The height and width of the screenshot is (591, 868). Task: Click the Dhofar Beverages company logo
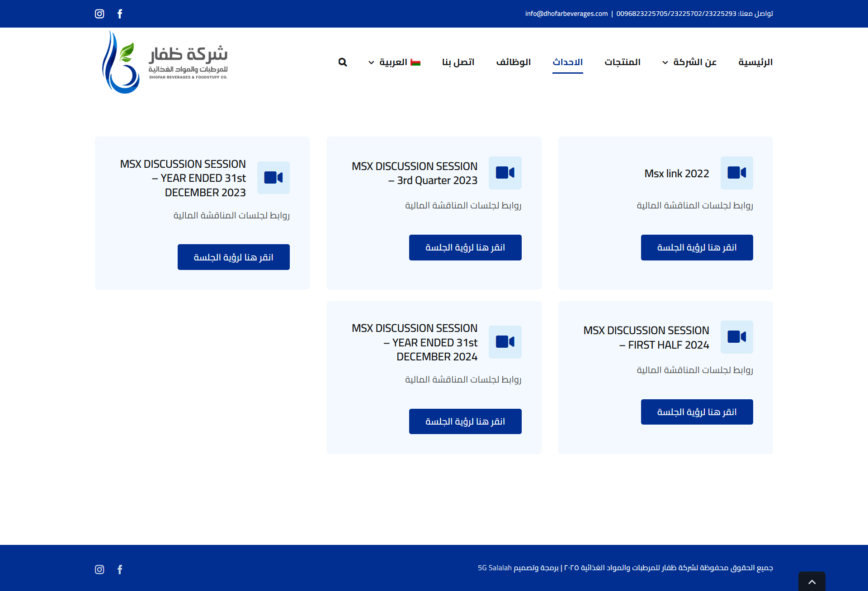(165, 62)
